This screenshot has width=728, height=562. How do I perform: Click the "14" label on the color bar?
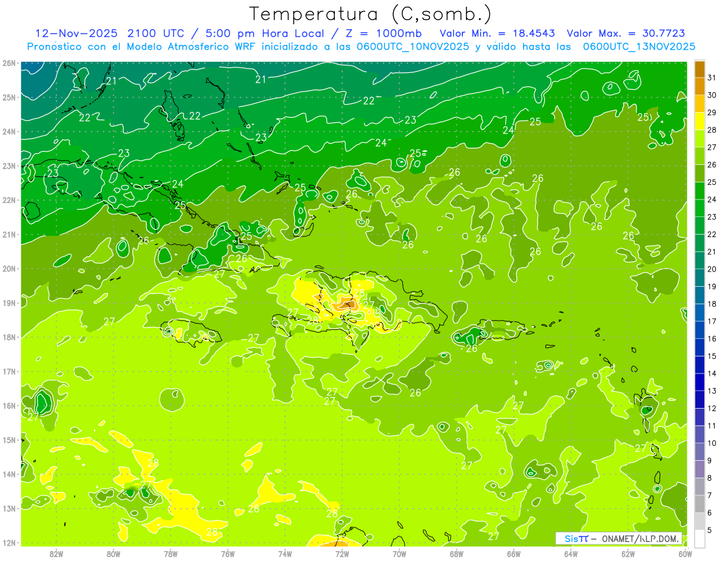pos(712,373)
